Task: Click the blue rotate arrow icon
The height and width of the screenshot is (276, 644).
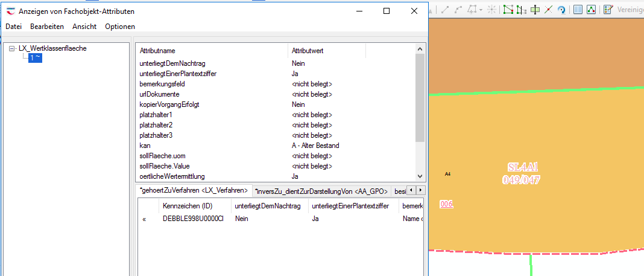Action: (561, 10)
